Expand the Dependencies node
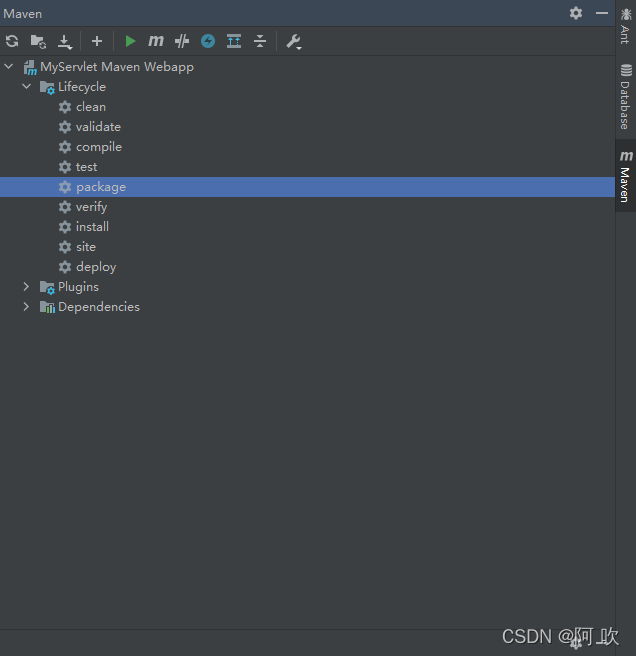 point(26,307)
